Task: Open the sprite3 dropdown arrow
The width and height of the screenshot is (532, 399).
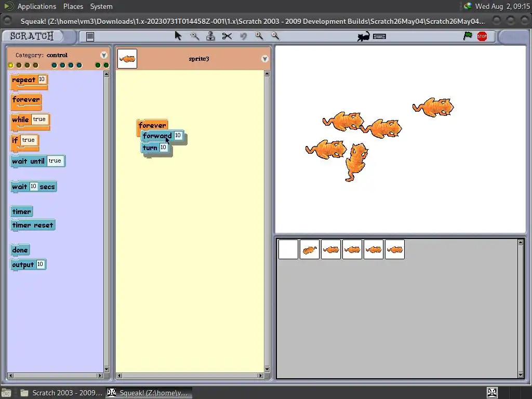Action: [265, 59]
